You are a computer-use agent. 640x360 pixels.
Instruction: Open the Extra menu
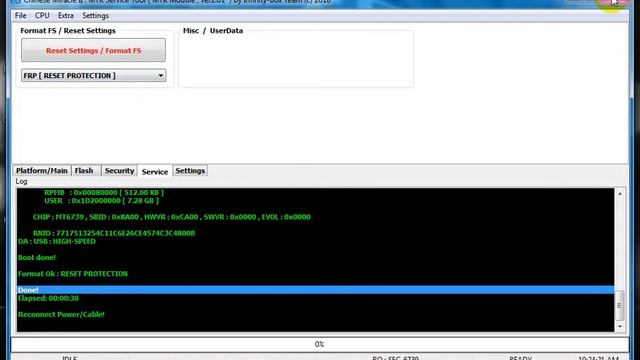click(x=66, y=16)
